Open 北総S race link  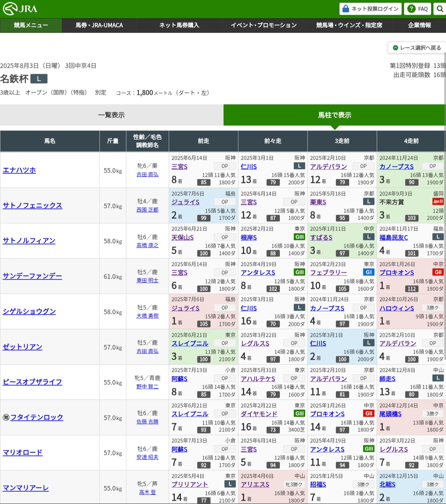[x=387, y=484]
